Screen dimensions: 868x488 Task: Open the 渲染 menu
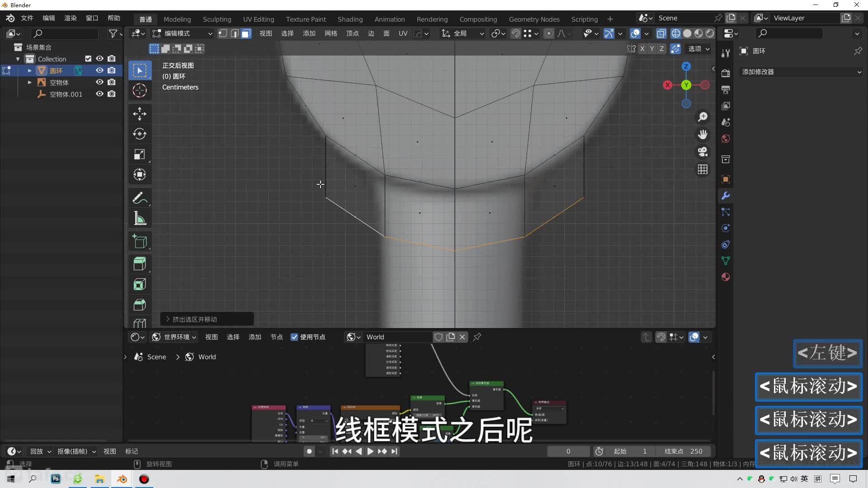[71, 18]
